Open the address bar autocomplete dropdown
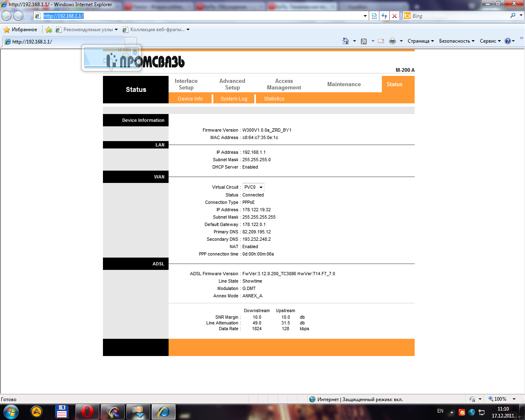Screen dimensions: 525x420 (365, 16)
